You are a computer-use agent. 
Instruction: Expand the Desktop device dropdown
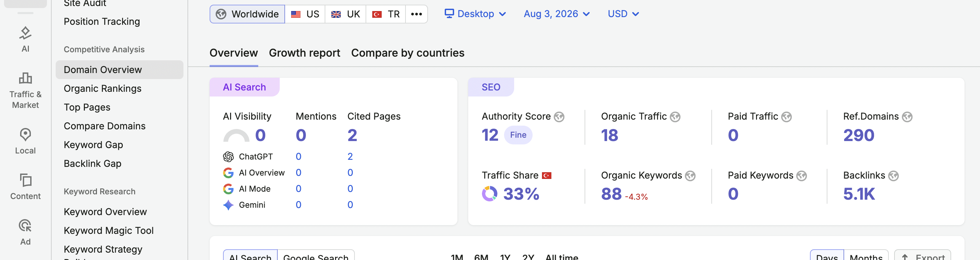click(x=475, y=14)
